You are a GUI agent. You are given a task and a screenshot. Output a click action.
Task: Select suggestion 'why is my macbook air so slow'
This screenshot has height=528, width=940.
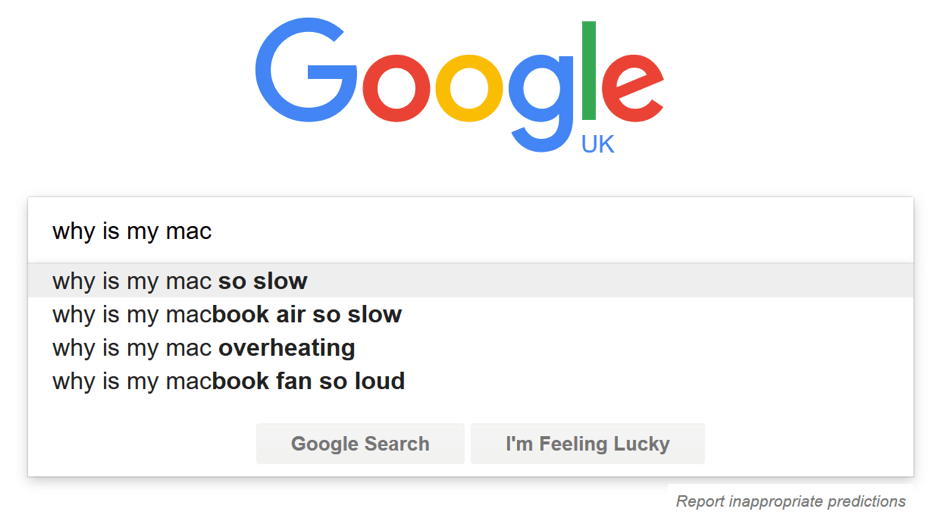pos(471,314)
